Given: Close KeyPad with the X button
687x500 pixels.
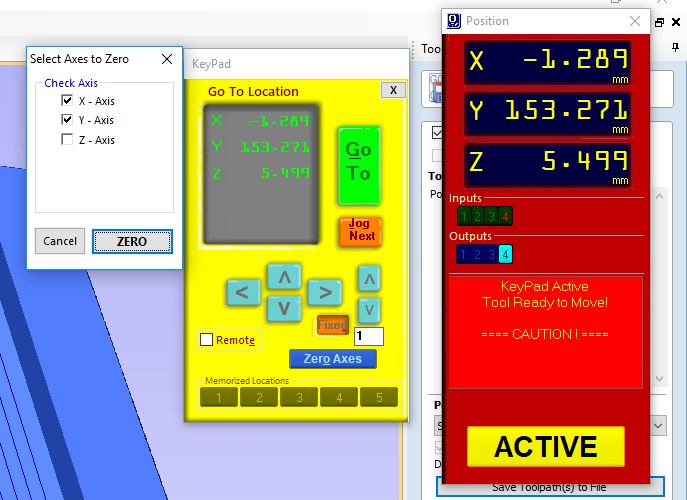Looking at the screenshot, I should click(393, 90).
